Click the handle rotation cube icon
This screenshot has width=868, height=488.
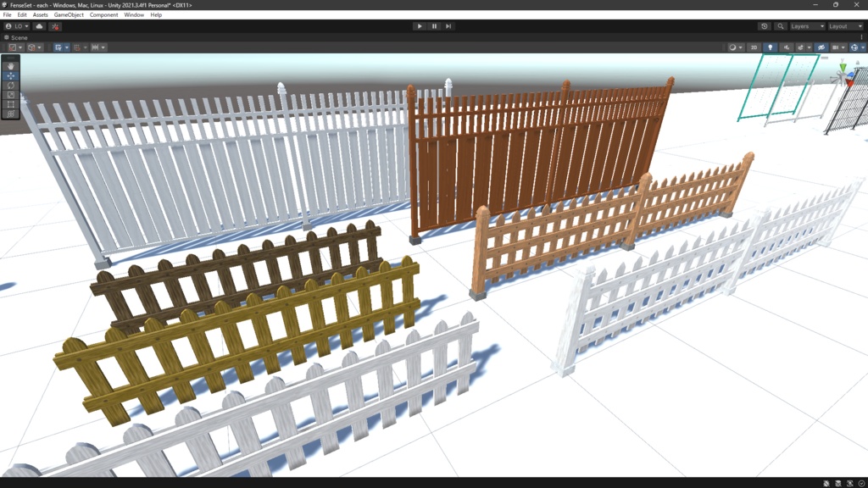click(31, 47)
